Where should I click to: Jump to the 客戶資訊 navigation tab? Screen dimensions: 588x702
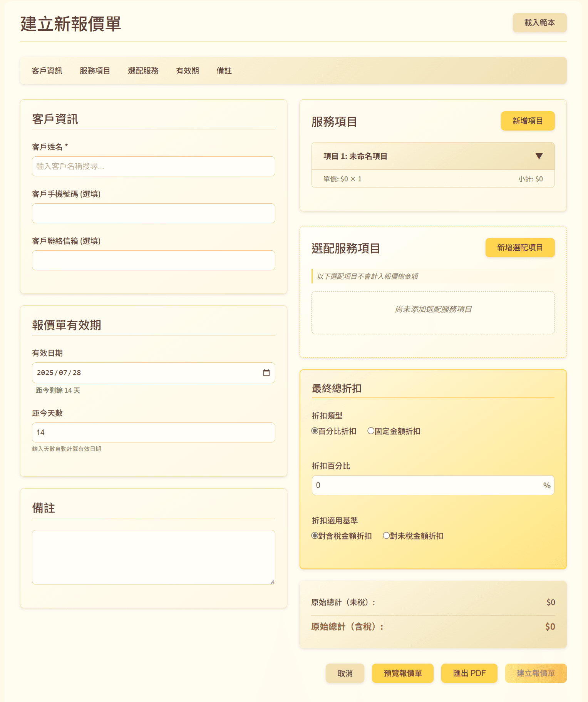click(47, 71)
